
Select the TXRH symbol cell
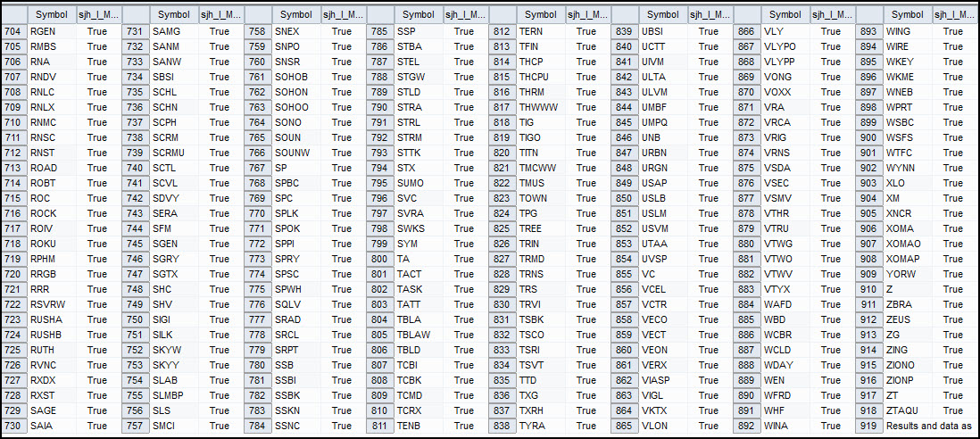coord(541,410)
